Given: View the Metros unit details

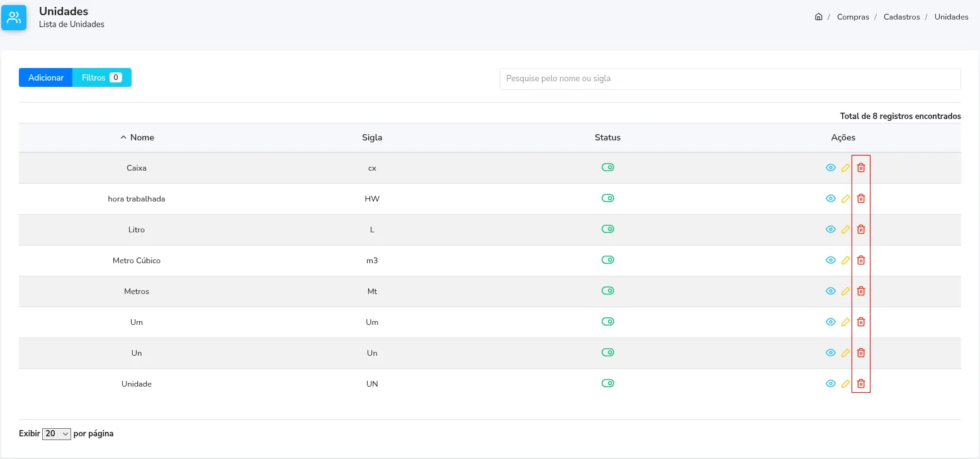Looking at the screenshot, I should pos(830,291).
